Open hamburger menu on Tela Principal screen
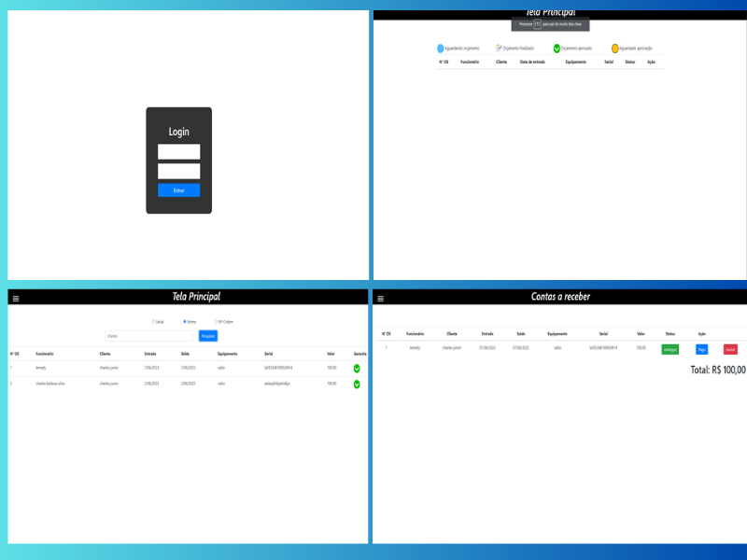The width and height of the screenshot is (747, 560). (15, 299)
